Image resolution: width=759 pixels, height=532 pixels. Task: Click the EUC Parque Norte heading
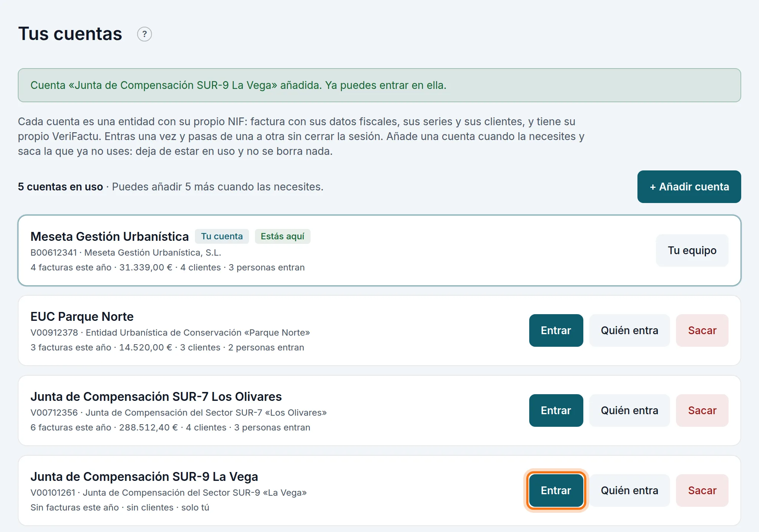tap(82, 317)
